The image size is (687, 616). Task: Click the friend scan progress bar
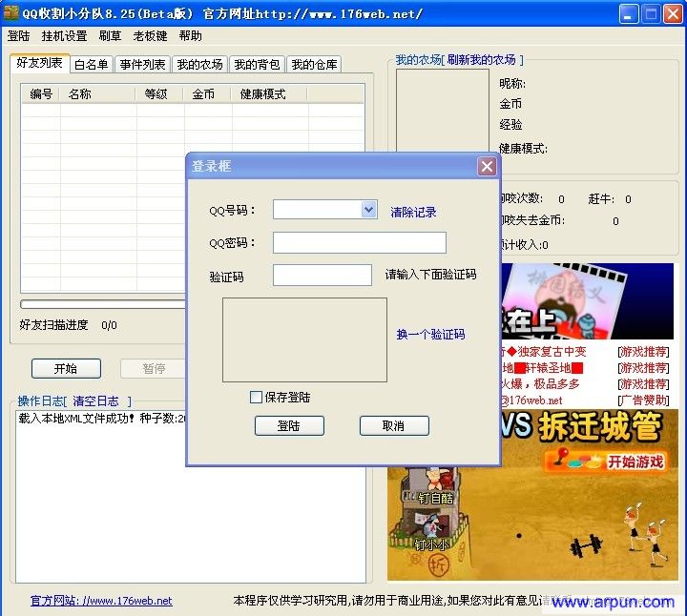[x=103, y=304]
